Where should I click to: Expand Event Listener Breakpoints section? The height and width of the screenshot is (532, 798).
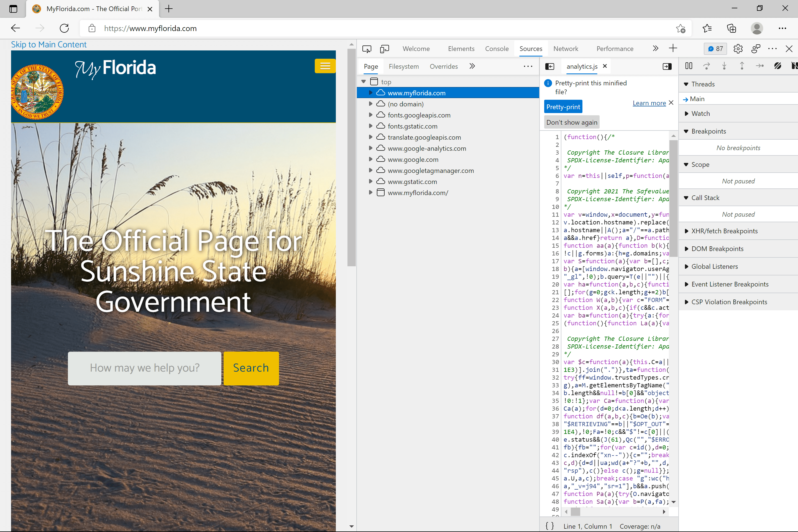tap(730, 284)
